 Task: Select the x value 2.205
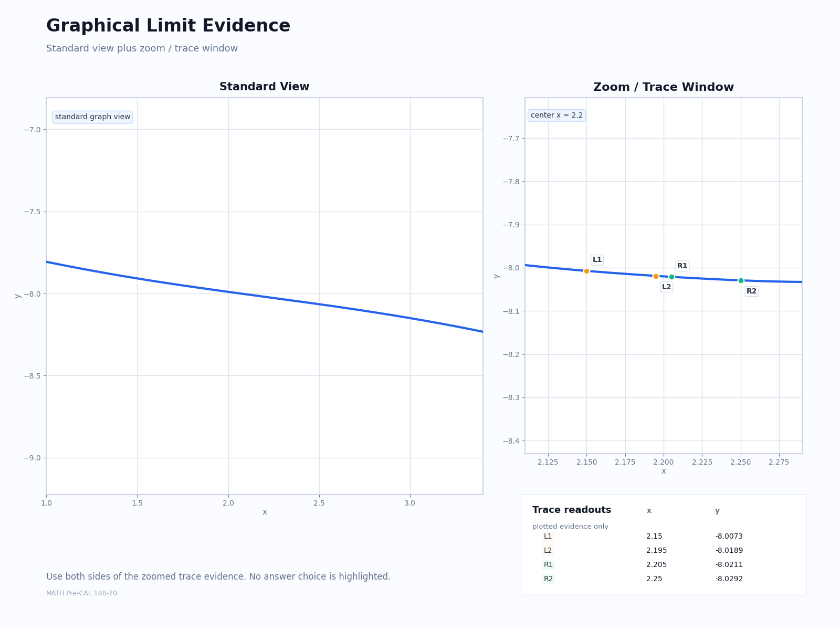(x=656, y=565)
